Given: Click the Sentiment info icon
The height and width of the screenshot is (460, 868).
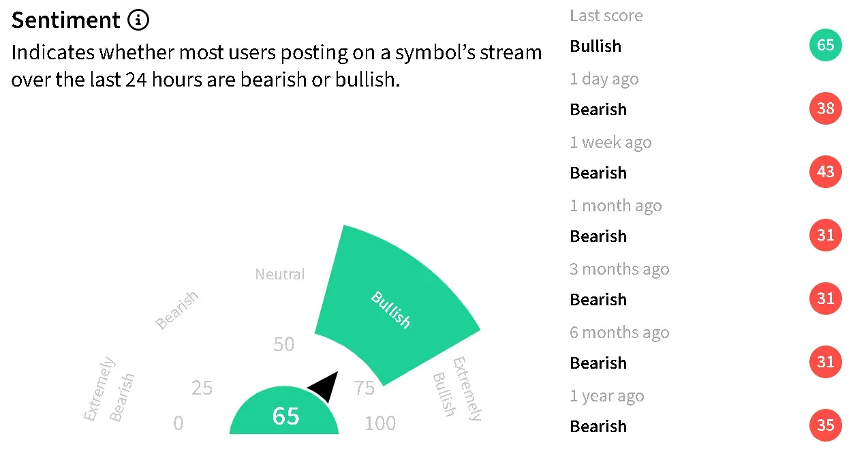Looking at the screenshot, I should click(x=138, y=20).
